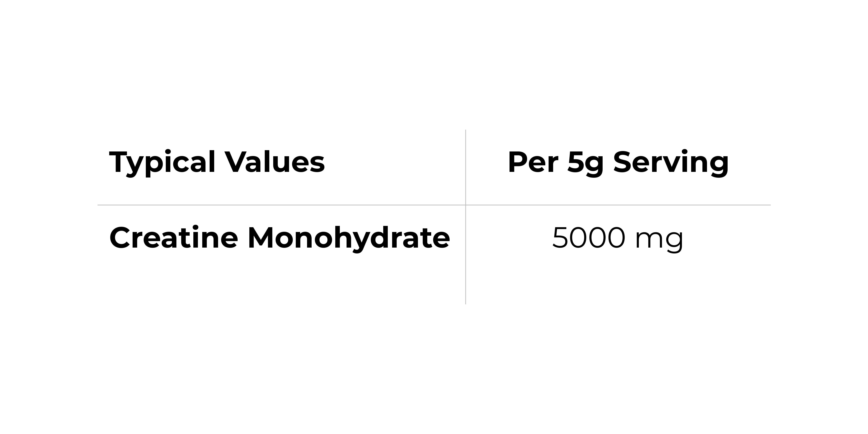Click the word "Per" in the header
The width and height of the screenshot is (868, 434).
click(x=533, y=162)
